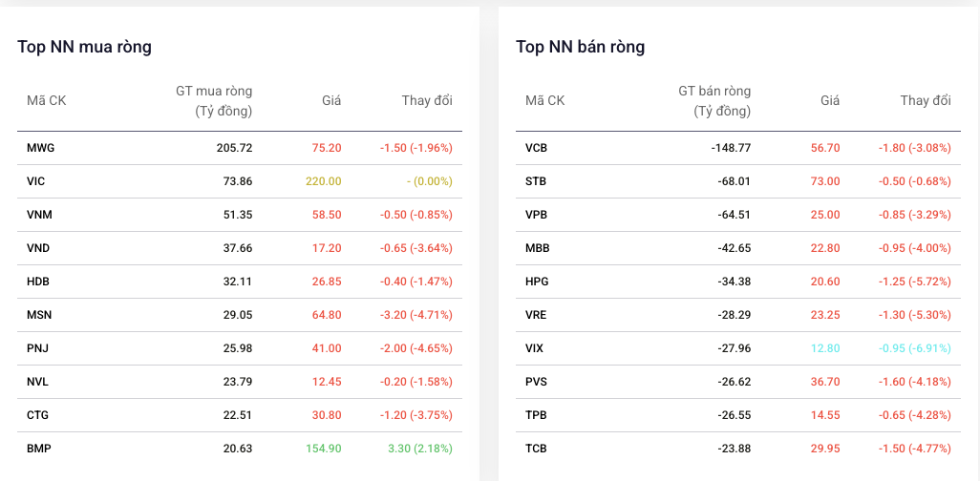Click the TCB ticker
This screenshot has width=980, height=481.
pos(536,449)
